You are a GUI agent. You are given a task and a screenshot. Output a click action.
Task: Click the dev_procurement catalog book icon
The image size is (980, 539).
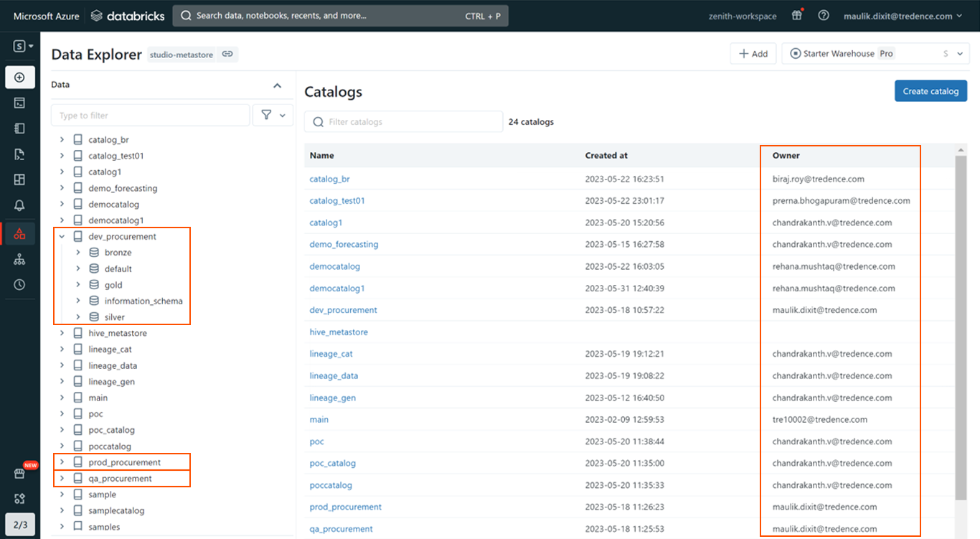coord(78,236)
